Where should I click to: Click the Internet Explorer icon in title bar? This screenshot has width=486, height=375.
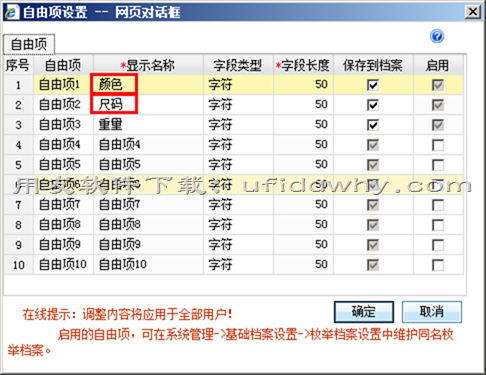pos(12,12)
